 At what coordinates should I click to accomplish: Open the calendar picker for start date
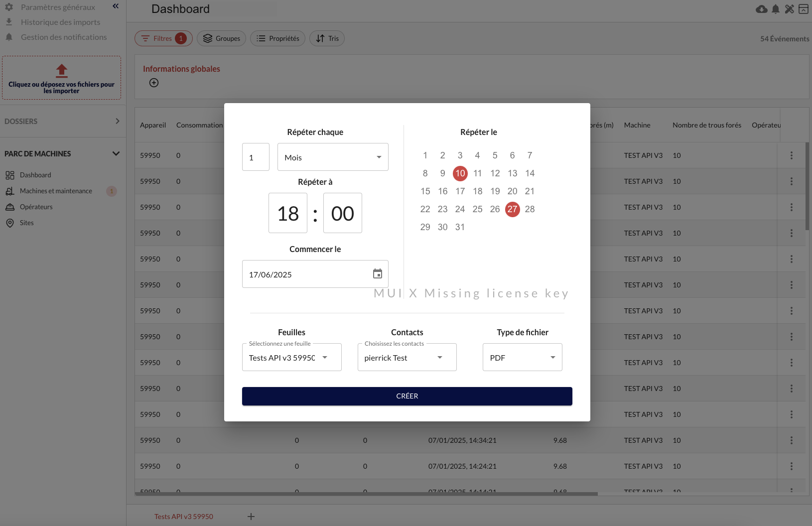(377, 274)
